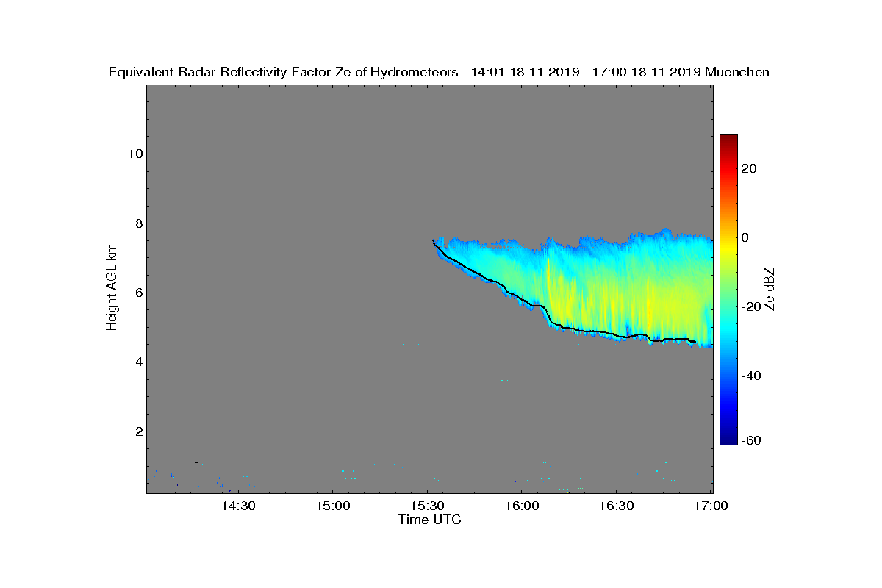Click the plot title text starting "Equivalent Radar Reflectivity Factor"
This screenshot has width=882, height=588.
pyautogui.click(x=439, y=72)
